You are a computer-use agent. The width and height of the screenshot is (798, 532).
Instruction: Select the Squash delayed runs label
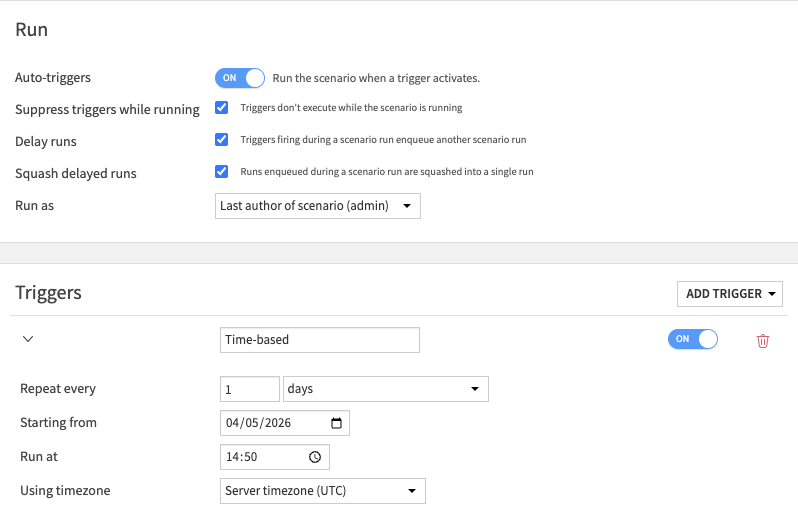[76, 174]
